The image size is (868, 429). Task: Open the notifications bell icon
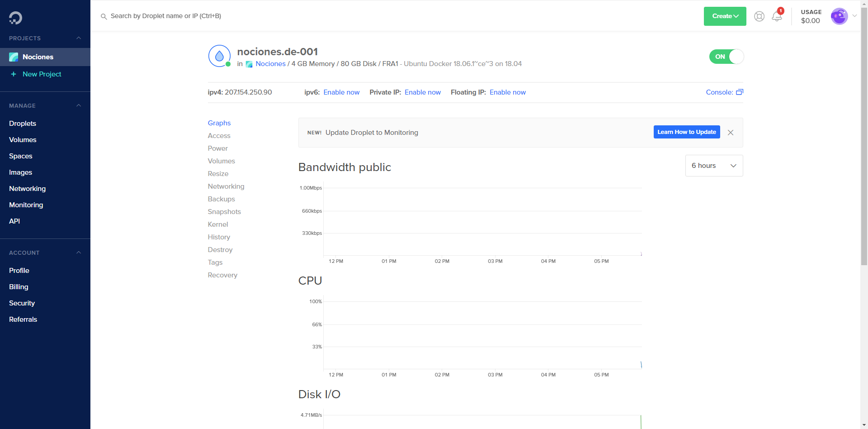[777, 16]
